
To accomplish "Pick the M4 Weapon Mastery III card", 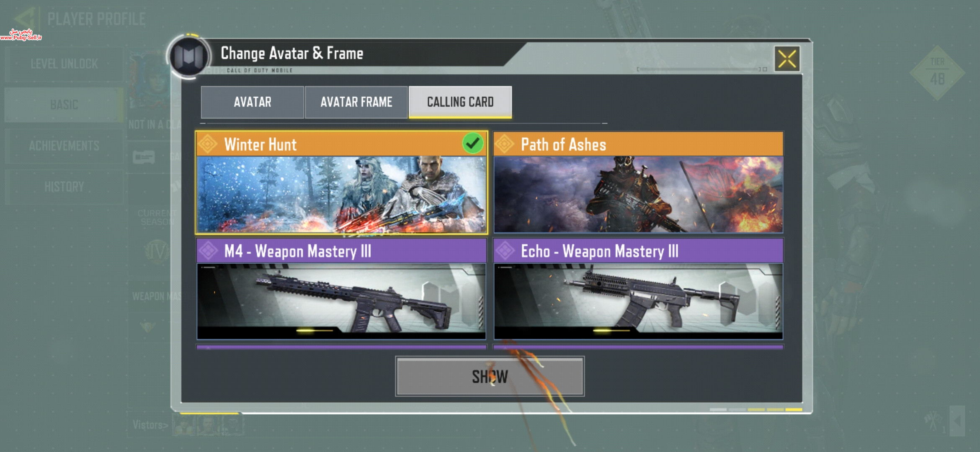I will 341,289.
